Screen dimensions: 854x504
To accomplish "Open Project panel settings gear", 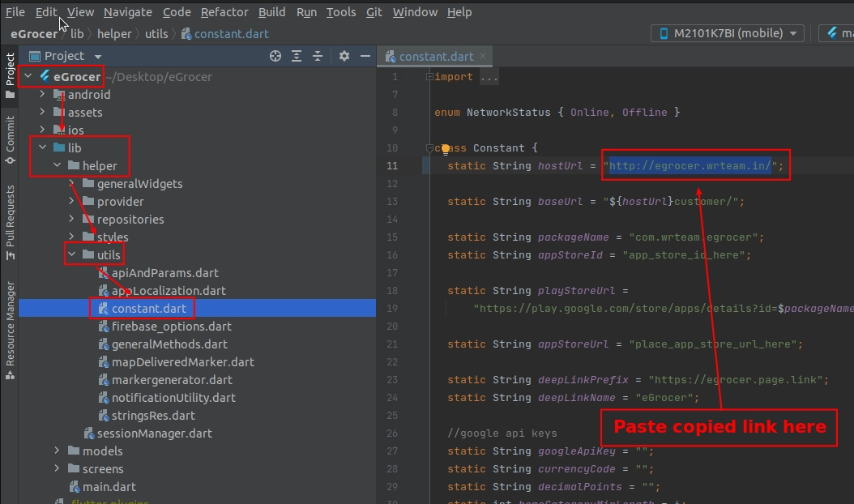I will tap(344, 56).
